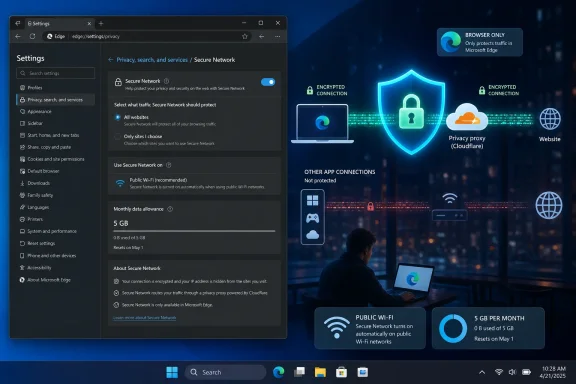Viewport: 576px width, 384px height.
Task: Click the taskbar Wi-Fi network icon
Action: click(498, 372)
